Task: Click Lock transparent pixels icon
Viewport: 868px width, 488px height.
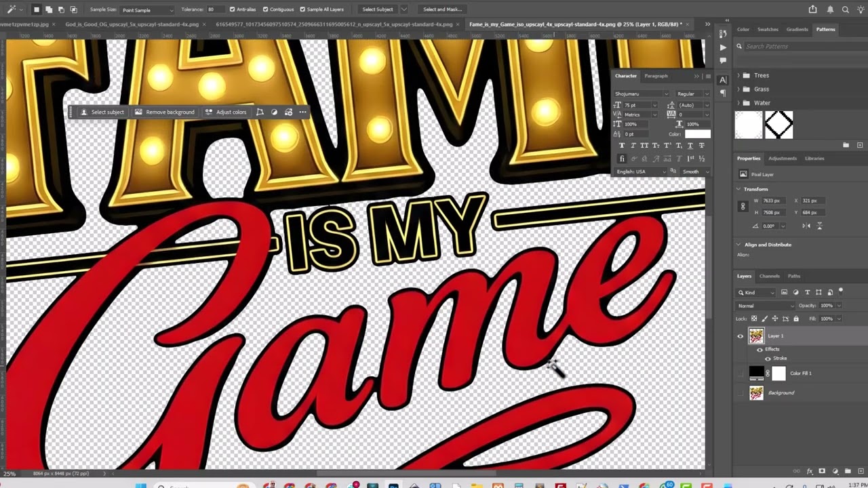Action: [754, 319]
